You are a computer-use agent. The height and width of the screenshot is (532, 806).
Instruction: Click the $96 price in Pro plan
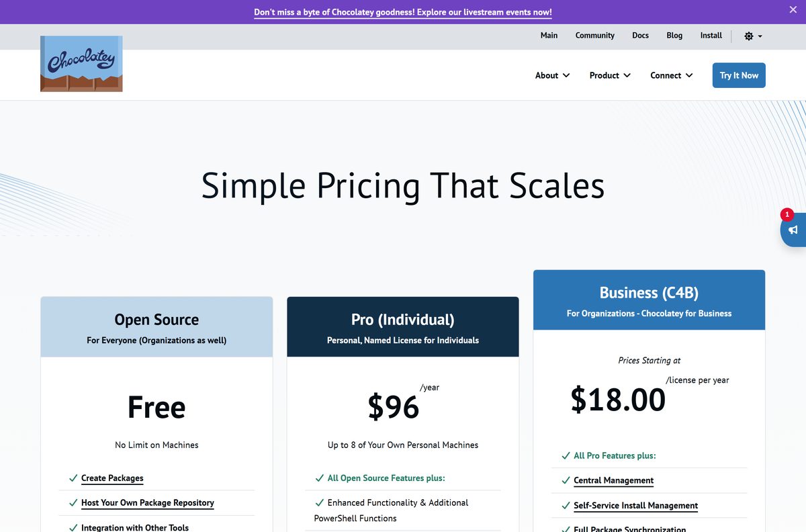(x=394, y=407)
